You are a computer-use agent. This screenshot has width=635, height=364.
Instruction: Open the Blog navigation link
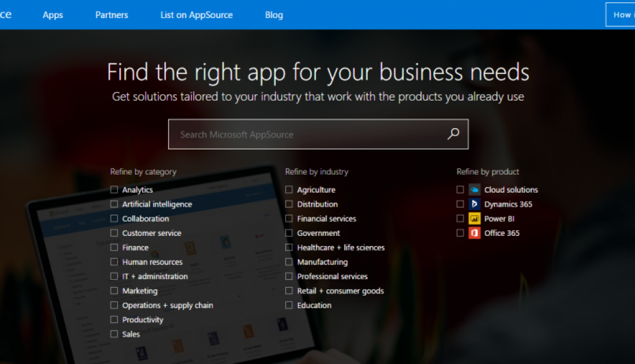274,15
